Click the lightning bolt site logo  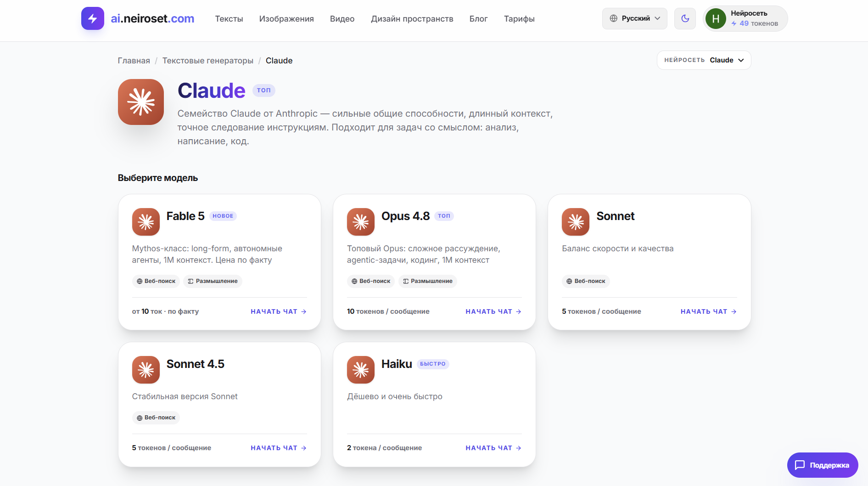click(x=93, y=18)
